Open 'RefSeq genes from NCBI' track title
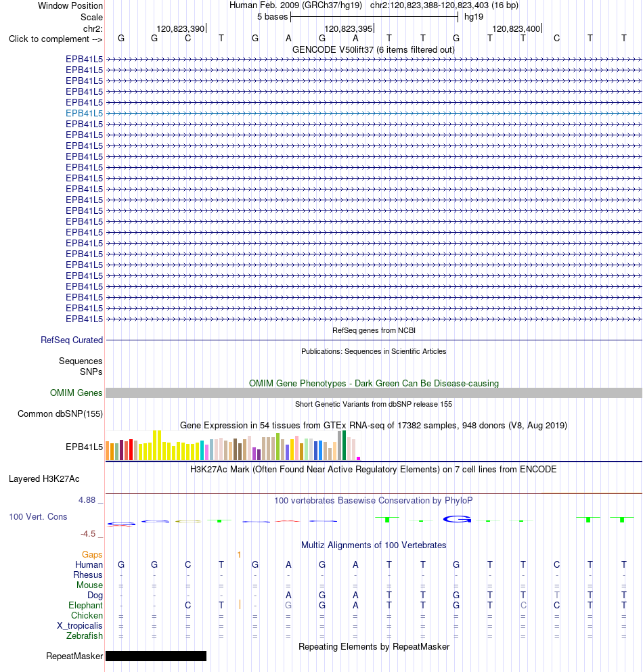This screenshot has height=672, width=643. pyautogui.click(x=374, y=330)
